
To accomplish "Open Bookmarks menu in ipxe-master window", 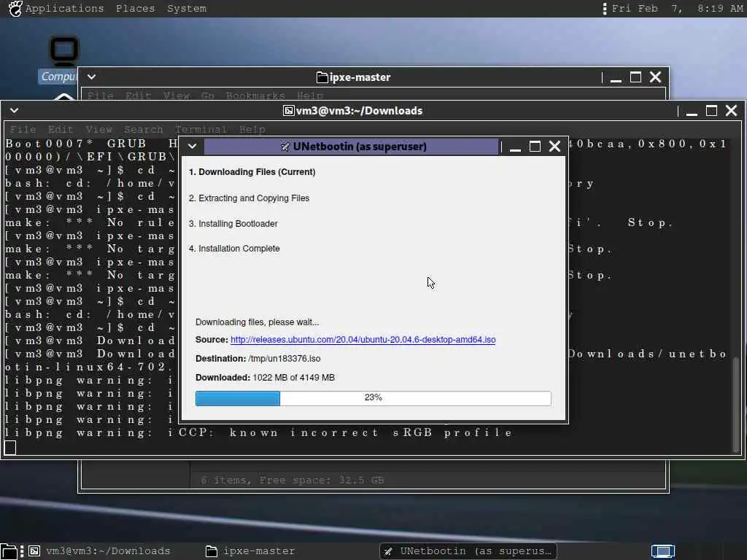I will [x=255, y=96].
